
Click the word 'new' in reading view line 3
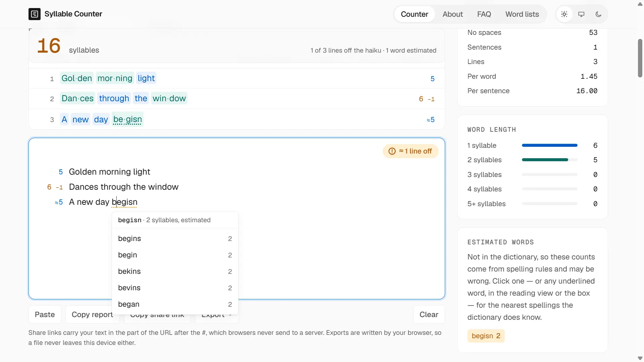pos(80,120)
